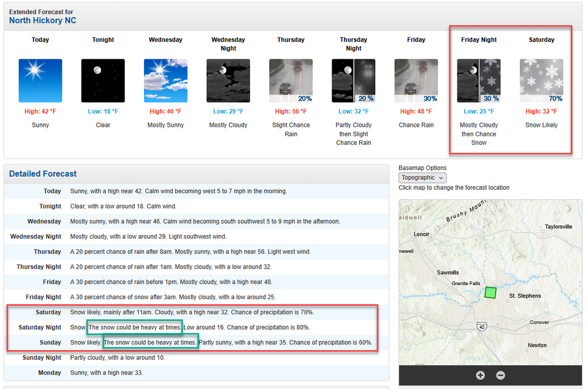Image resolution: width=588 pixels, height=389 pixels.
Task: Click Friday Night chance snow icon
Action: click(x=479, y=81)
